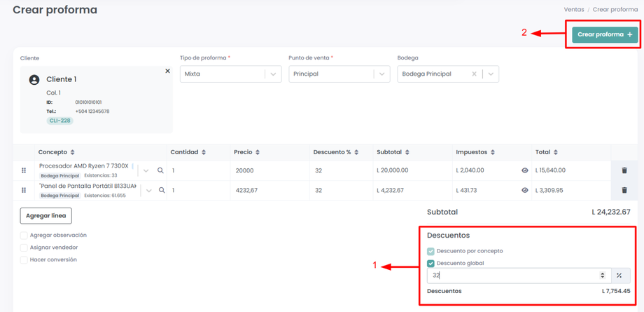Image resolution: width=644 pixels, height=312 pixels.
Task: Show tax details for first line
Action: coord(525,170)
